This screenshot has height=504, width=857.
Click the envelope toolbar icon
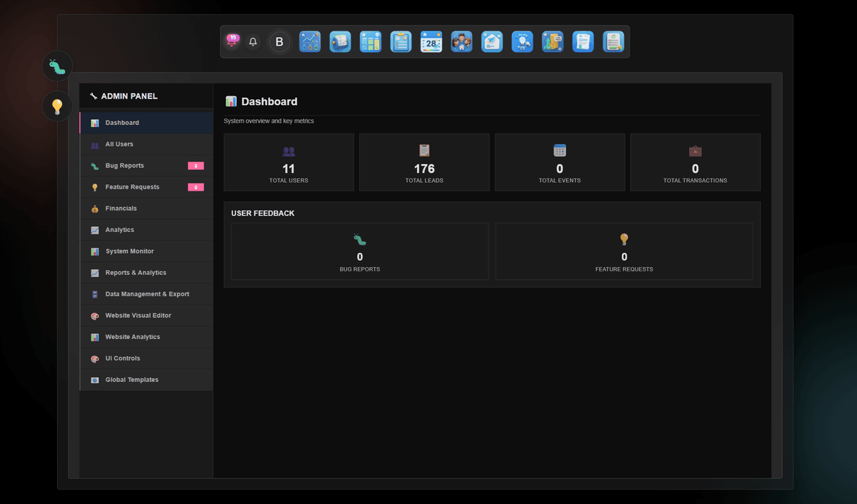tap(492, 41)
